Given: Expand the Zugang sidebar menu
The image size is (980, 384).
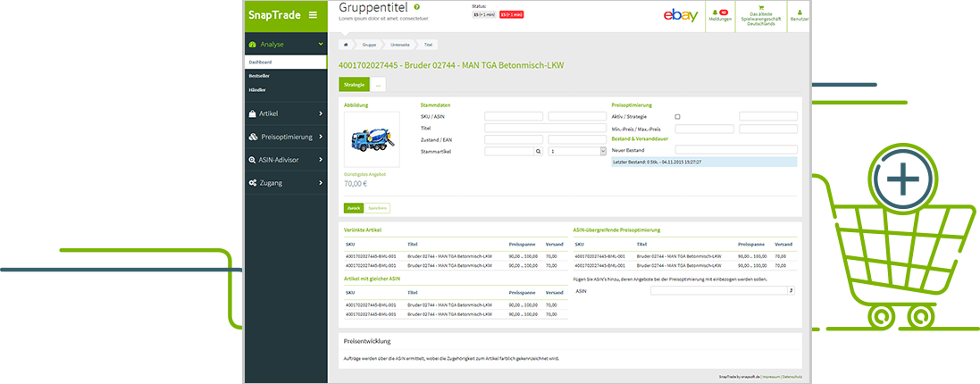Looking at the screenshot, I should click(286, 183).
